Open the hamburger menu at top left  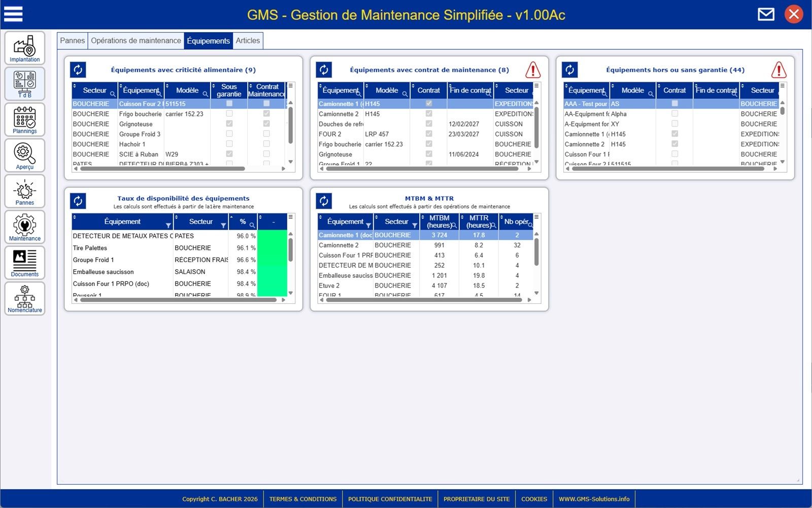pos(13,14)
